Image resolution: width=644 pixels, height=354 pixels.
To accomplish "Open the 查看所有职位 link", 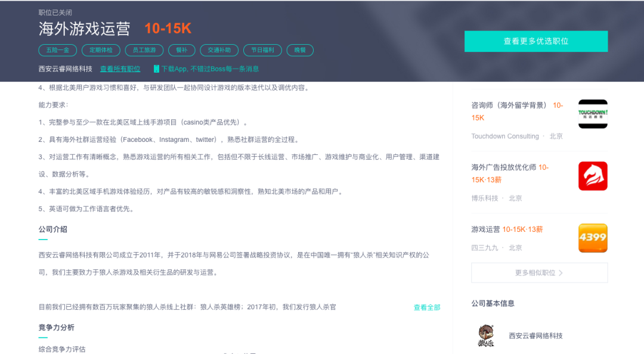I will [x=120, y=69].
